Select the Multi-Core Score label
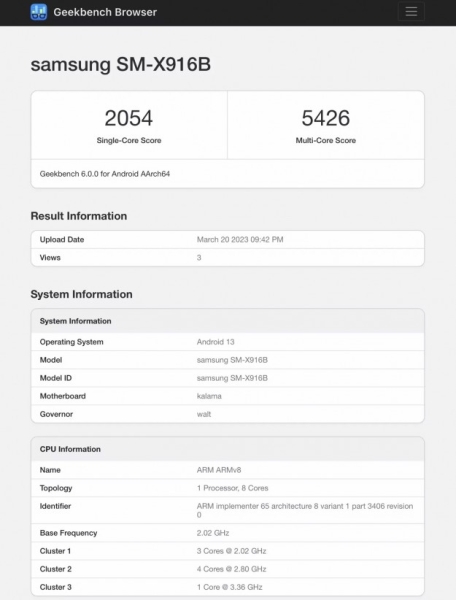This screenshot has width=456, height=600. pyautogui.click(x=326, y=140)
